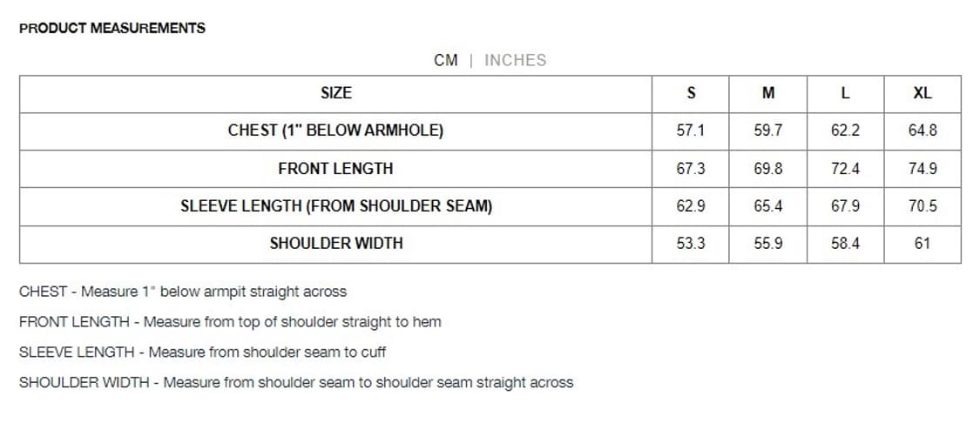Click the XL size column header
Screen dimensions: 980x423
coord(923,93)
